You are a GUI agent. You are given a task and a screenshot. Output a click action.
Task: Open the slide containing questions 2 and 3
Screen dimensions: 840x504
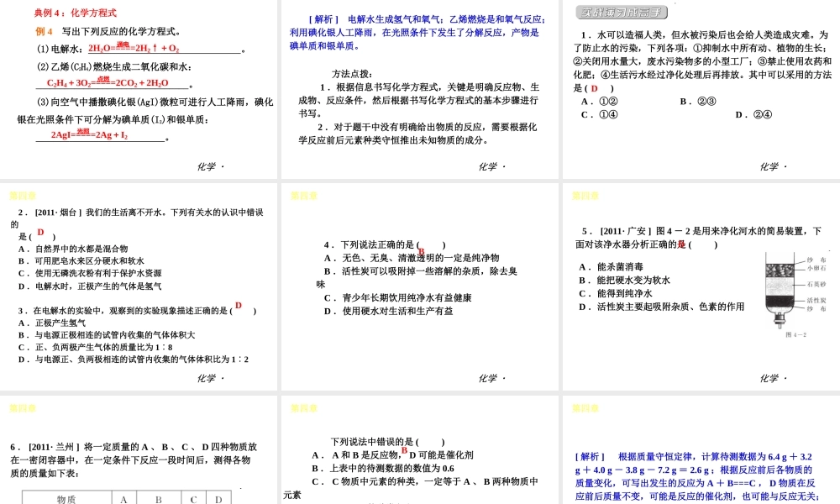tap(139, 286)
